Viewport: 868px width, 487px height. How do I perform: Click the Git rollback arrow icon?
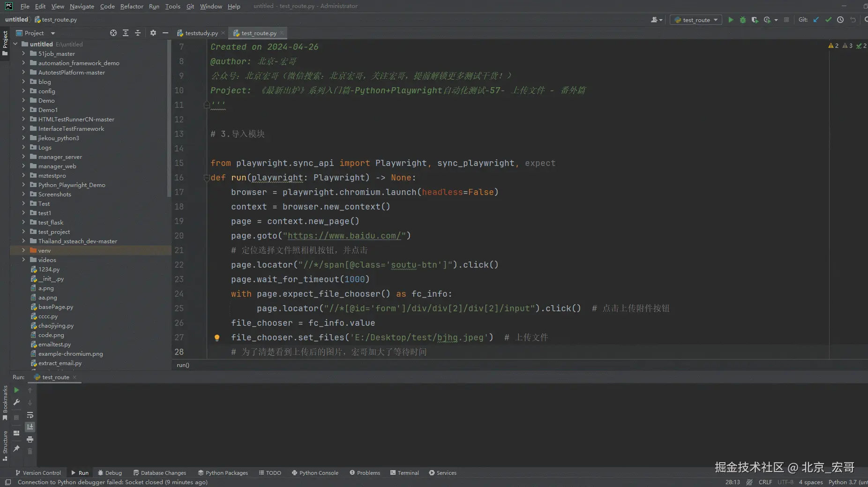(853, 20)
